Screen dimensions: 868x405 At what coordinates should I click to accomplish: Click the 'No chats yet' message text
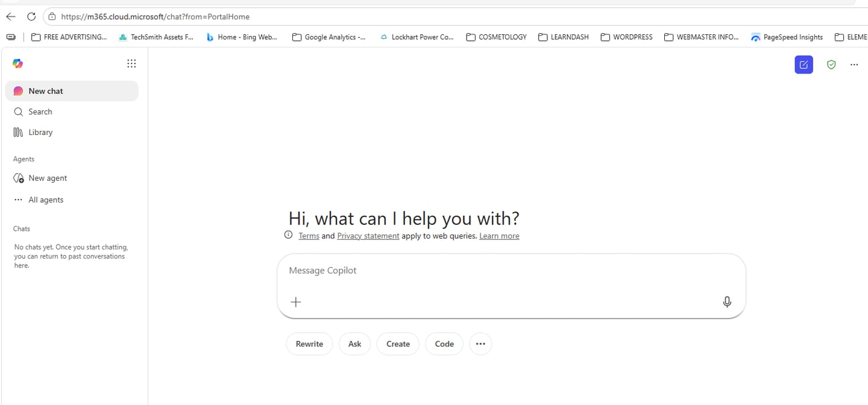pos(71,256)
